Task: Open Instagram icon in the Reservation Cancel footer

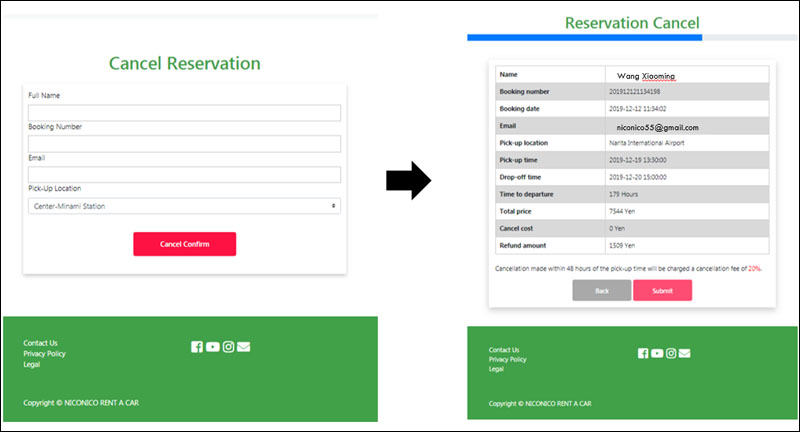Action: coord(670,353)
